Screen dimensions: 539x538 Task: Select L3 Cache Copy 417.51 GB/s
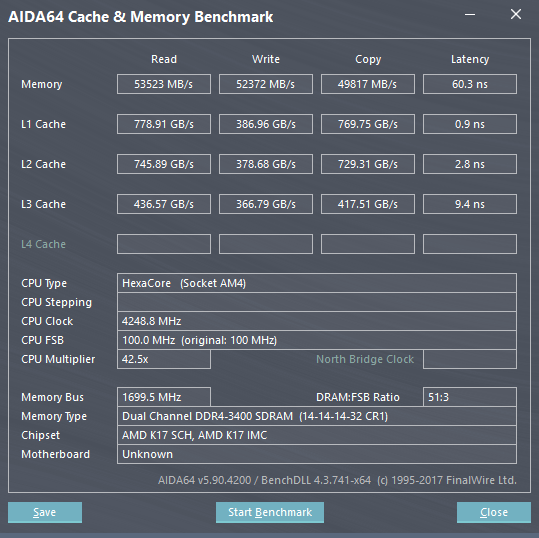pyautogui.click(x=368, y=204)
